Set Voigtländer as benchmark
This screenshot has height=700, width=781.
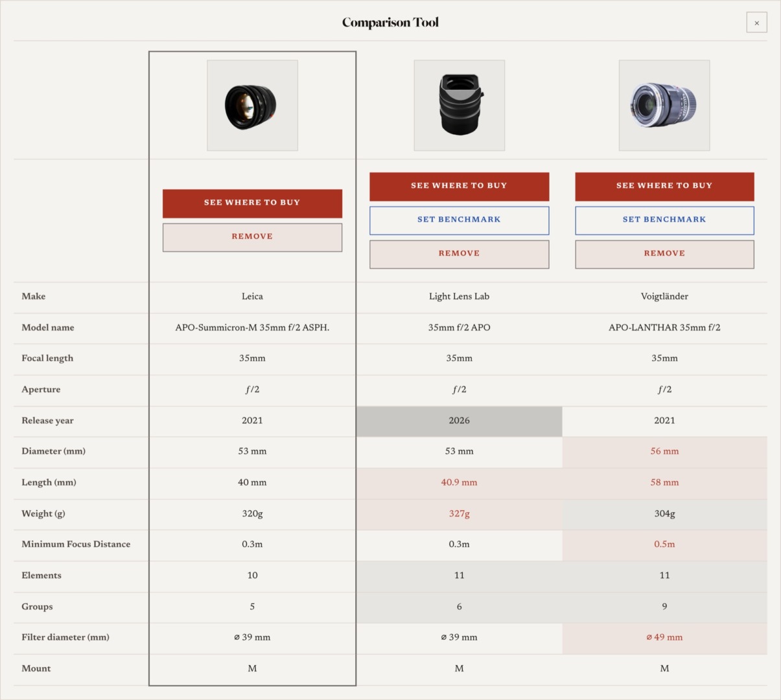pos(664,220)
